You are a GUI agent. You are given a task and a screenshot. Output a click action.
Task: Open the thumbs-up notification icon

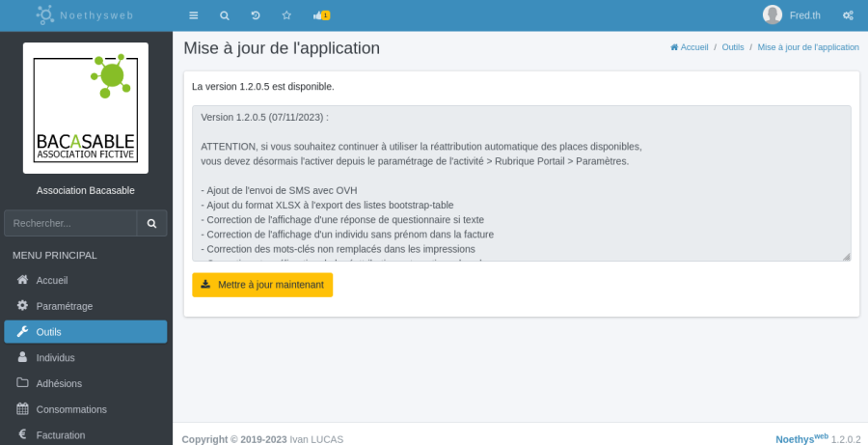point(320,15)
